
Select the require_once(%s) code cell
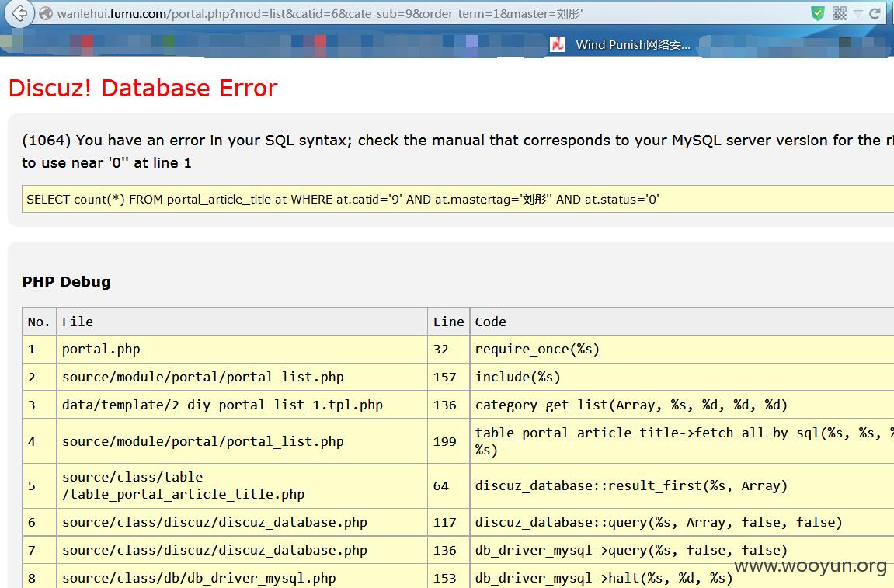pos(682,349)
